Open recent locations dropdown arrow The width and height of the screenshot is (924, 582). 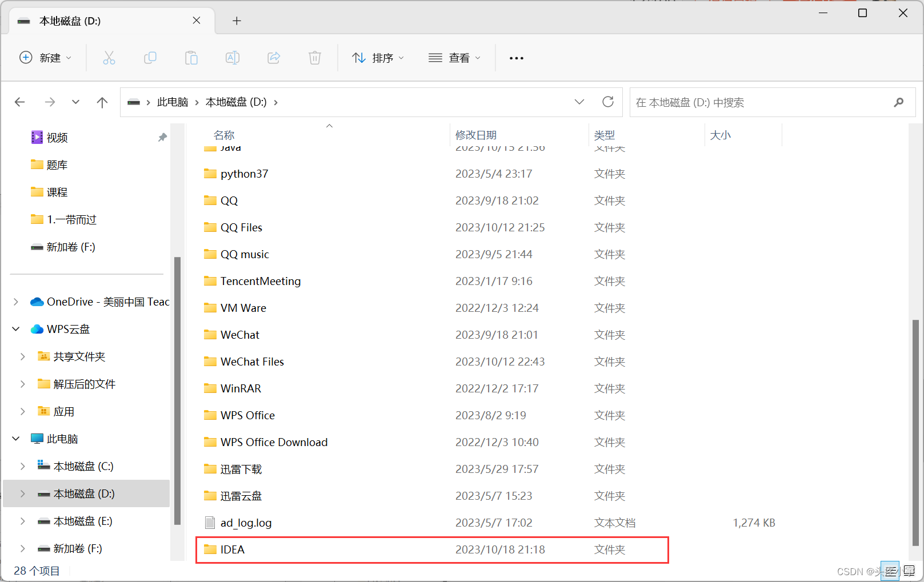[76, 102]
